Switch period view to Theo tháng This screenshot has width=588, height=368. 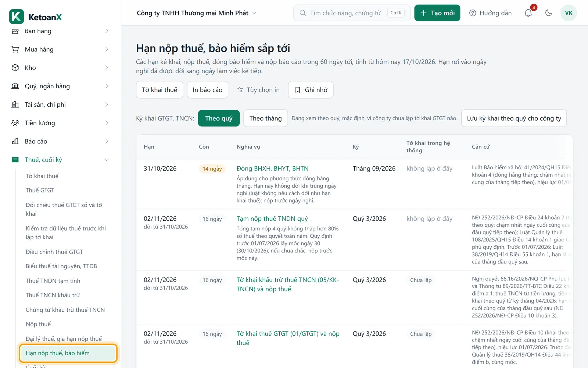coord(265,118)
